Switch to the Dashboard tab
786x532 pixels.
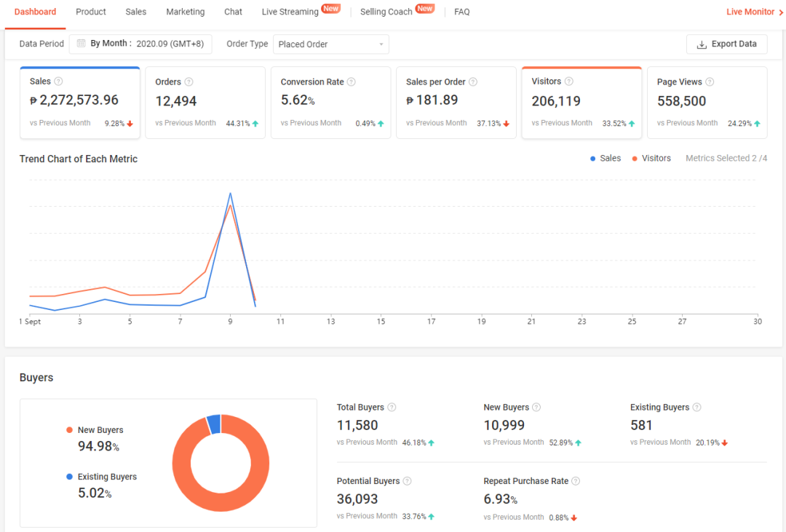[x=35, y=12]
